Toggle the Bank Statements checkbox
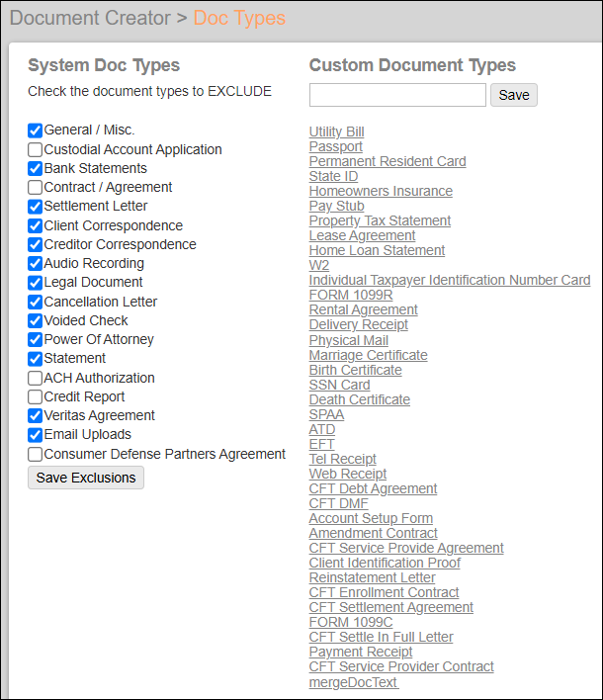Screen dimensions: 603x700 (x=36, y=169)
